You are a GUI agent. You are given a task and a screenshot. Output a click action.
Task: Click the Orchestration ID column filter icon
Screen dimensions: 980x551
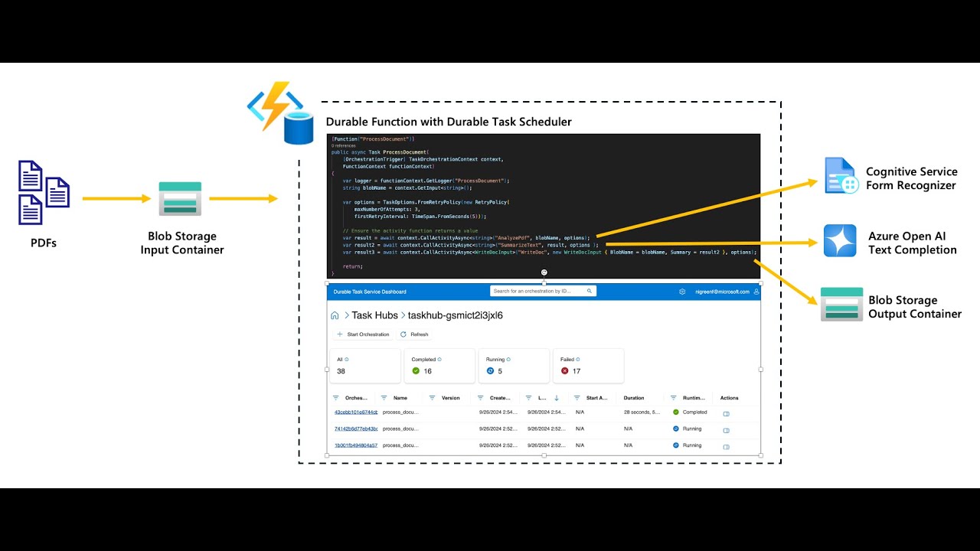pos(335,398)
